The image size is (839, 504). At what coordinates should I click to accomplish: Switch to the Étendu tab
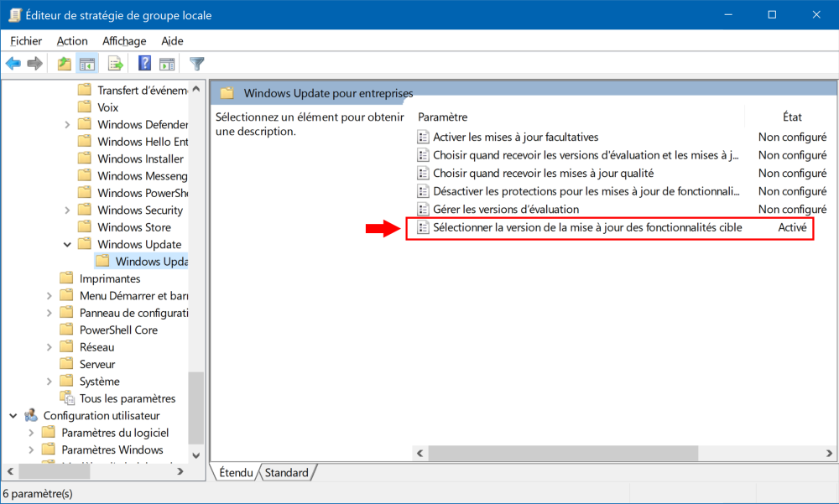pyautogui.click(x=236, y=472)
